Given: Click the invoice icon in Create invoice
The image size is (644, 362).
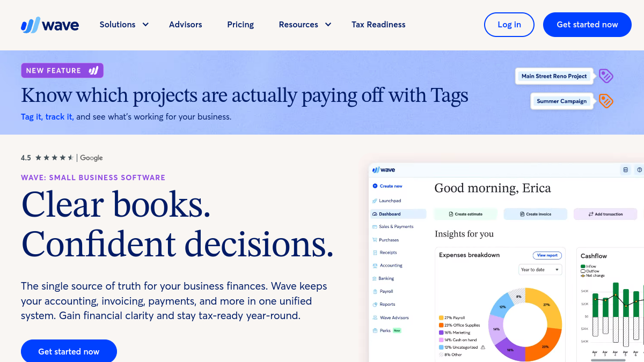Looking at the screenshot, I should [x=522, y=214].
